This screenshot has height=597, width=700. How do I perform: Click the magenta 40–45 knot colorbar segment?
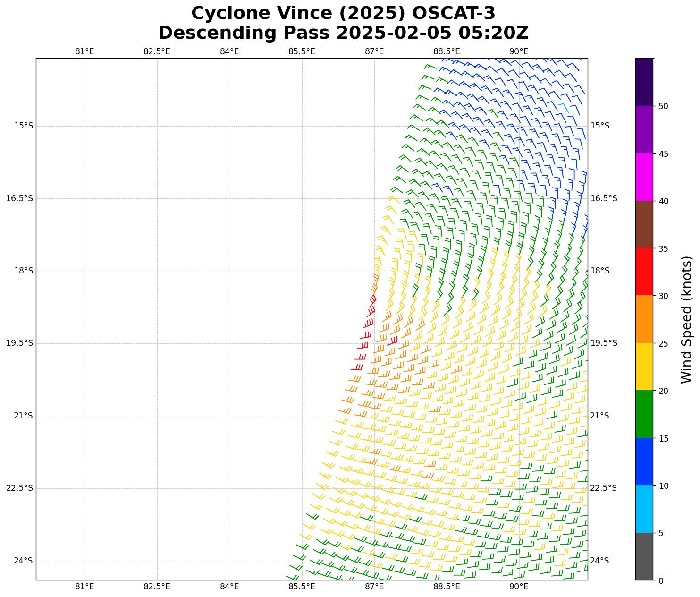click(644, 177)
